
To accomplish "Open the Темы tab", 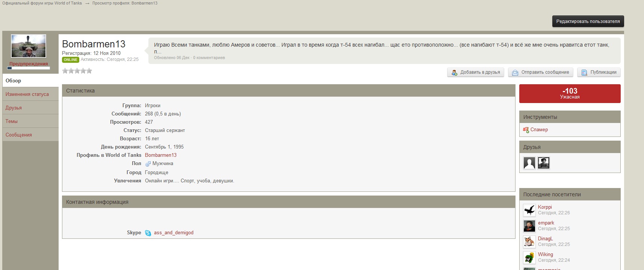I will click(30, 121).
